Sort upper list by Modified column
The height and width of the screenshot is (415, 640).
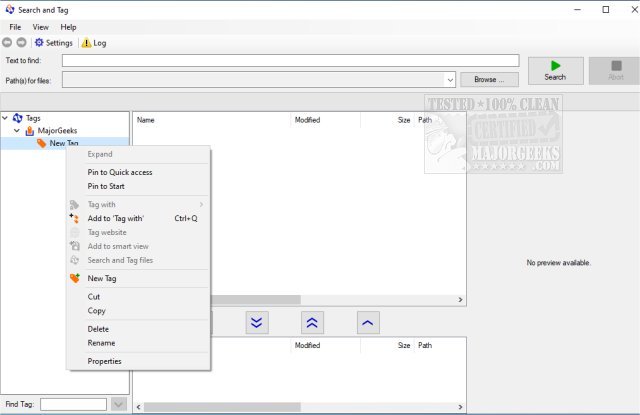325,120
